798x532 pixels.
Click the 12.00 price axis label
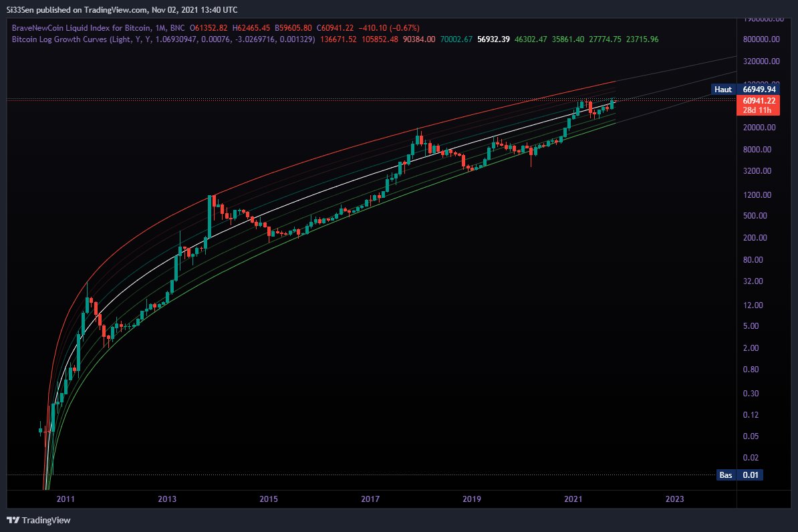tap(753, 305)
